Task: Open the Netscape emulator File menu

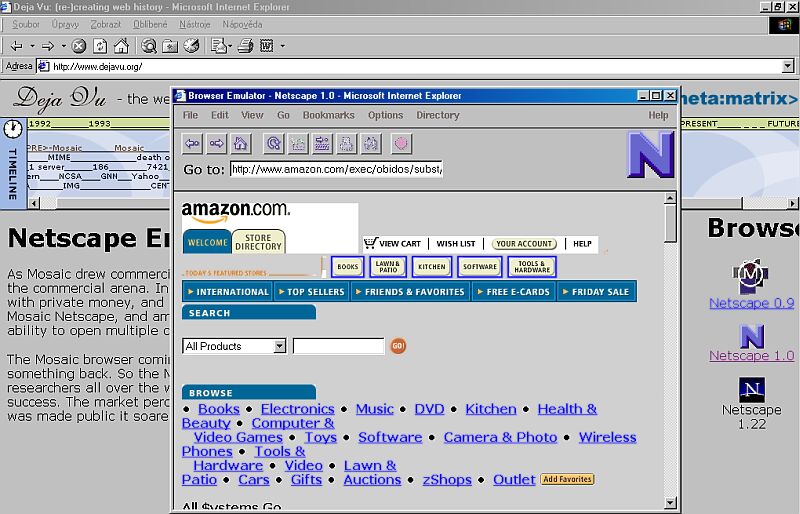Action: click(190, 115)
